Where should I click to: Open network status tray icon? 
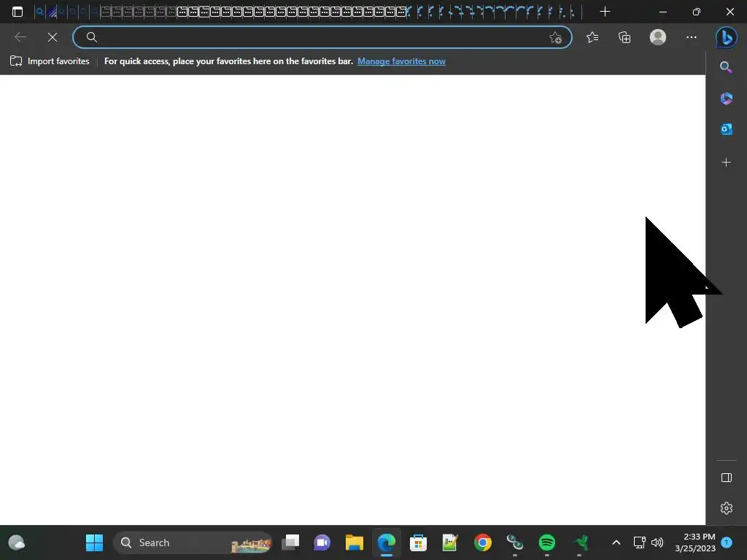tap(639, 542)
